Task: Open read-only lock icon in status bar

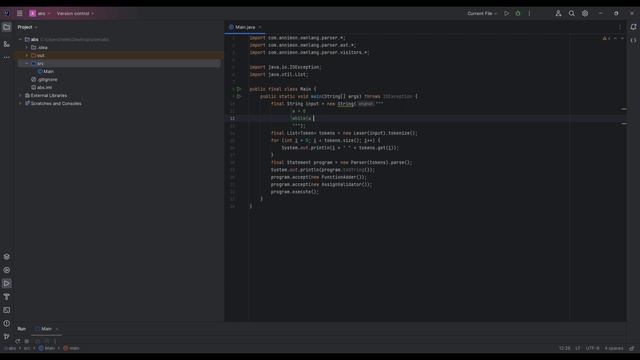Action: 632,349
